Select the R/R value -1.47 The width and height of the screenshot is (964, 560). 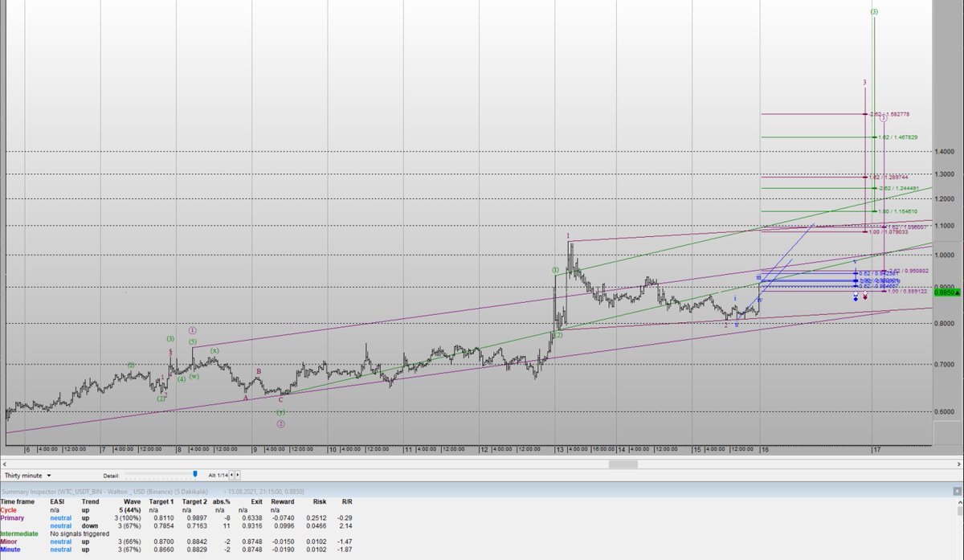[345, 542]
